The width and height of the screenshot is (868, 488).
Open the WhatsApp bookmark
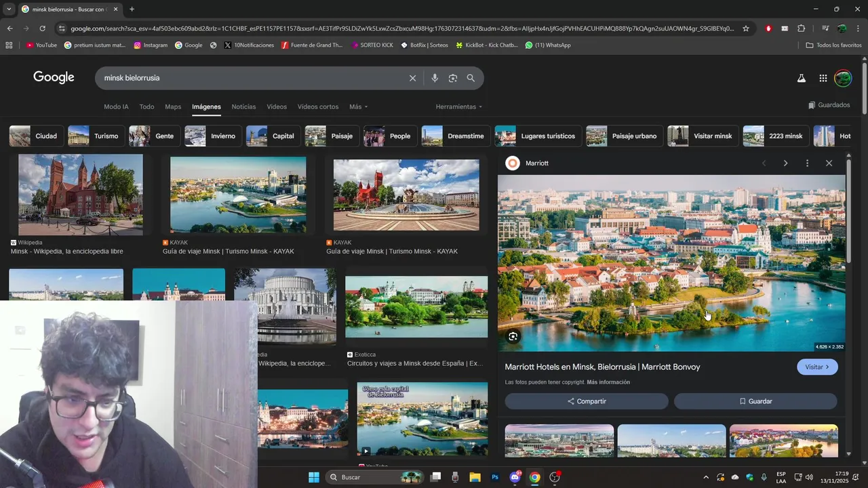click(x=548, y=45)
